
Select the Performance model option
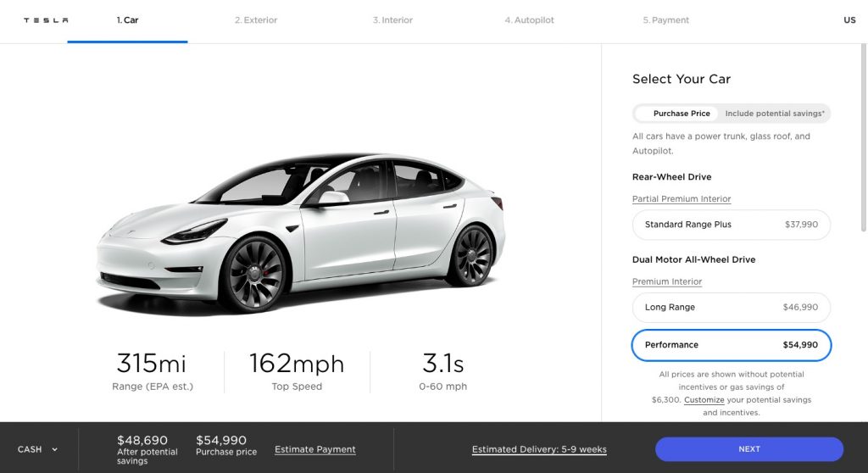(x=732, y=345)
